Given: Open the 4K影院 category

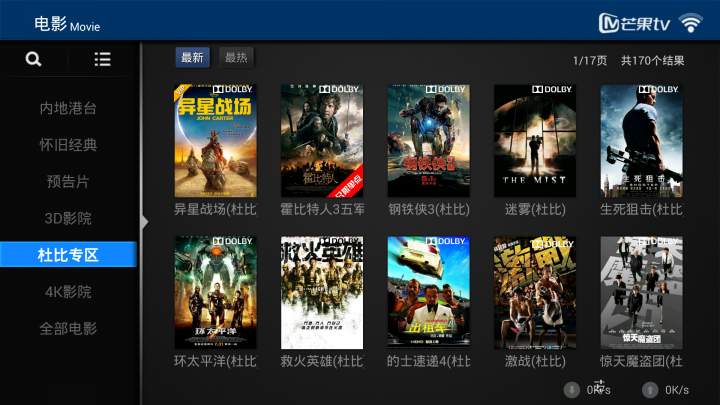Looking at the screenshot, I should 68,292.
